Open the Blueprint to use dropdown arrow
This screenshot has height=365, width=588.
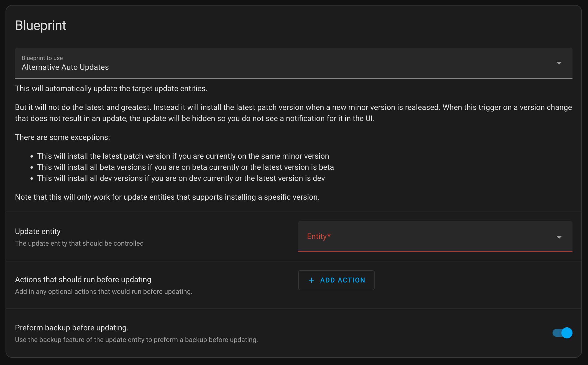pyautogui.click(x=559, y=63)
